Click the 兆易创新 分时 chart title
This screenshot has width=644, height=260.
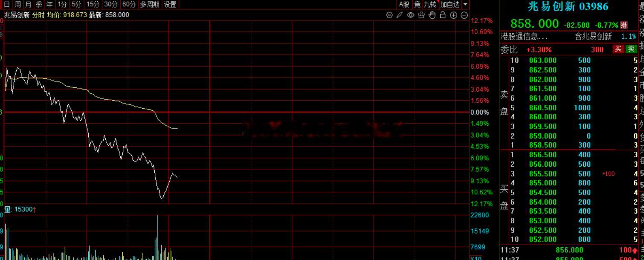(x=24, y=15)
